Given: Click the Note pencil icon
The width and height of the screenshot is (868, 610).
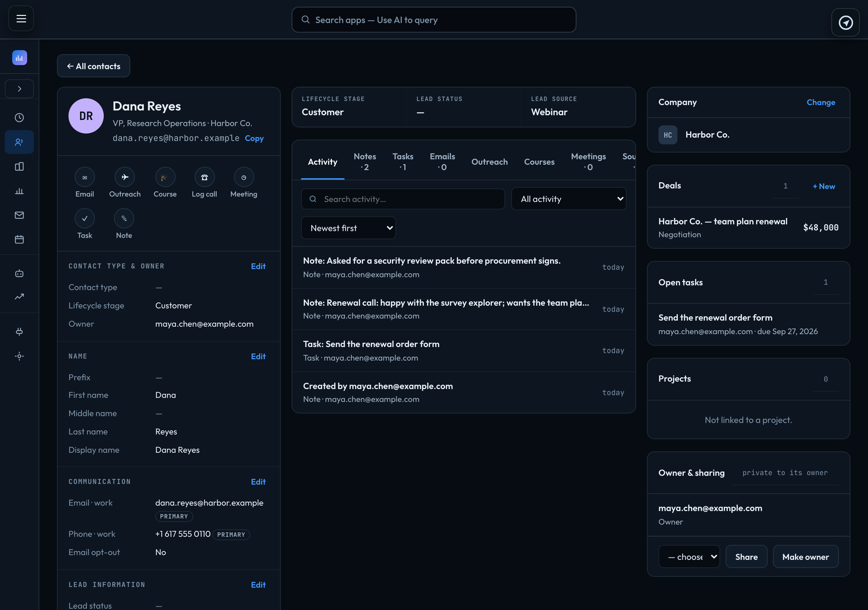Looking at the screenshot, I should pyautogui.click(x=124, y=219).
